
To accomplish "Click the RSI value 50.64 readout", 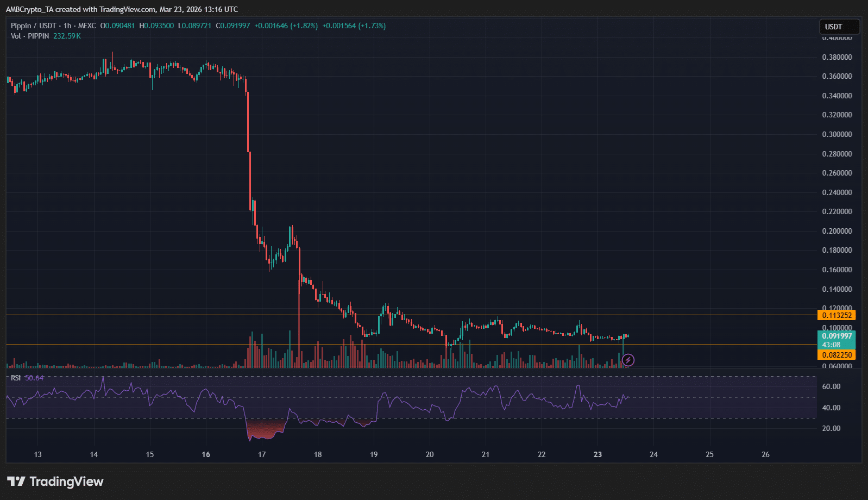I will 35,378.
